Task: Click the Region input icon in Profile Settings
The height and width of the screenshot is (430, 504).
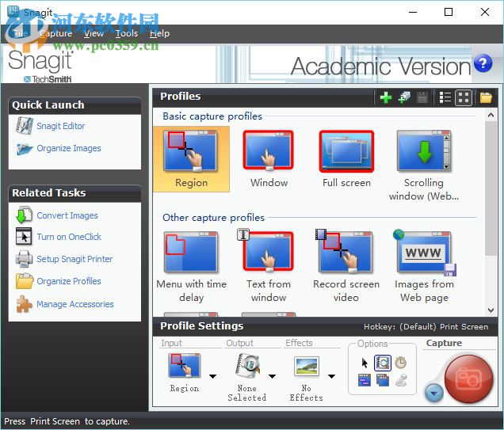Action: [185, 366]
